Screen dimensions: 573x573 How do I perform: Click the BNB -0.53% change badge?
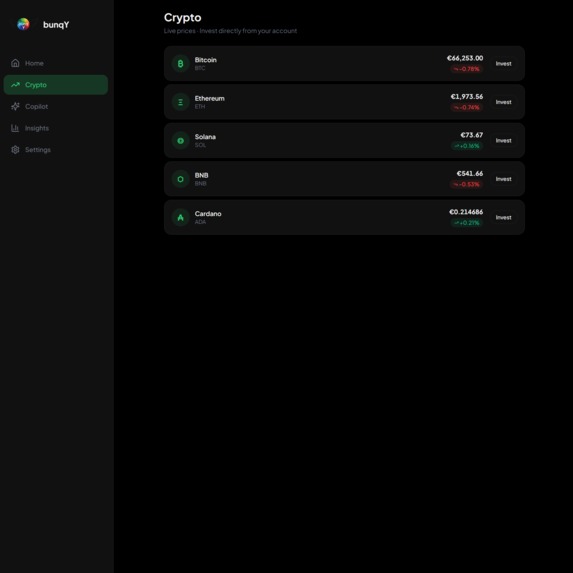tap(467, 184)
